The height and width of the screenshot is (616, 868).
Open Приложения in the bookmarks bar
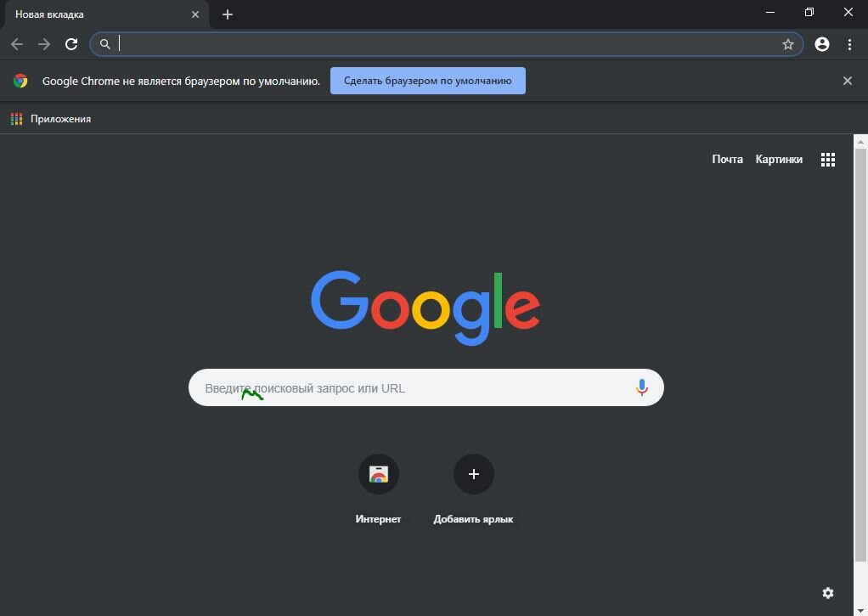50,119
